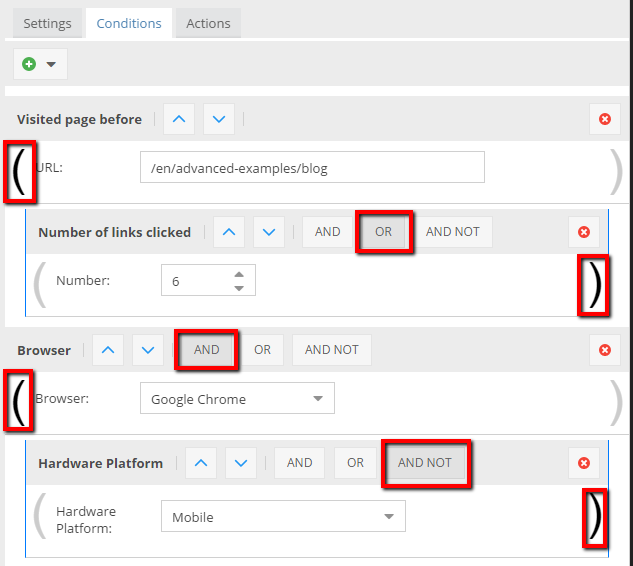Click AND NOT on Number of links clicked
Viewport: 633px width, 566px height.
pyautogui.click(x=453, y=232)
